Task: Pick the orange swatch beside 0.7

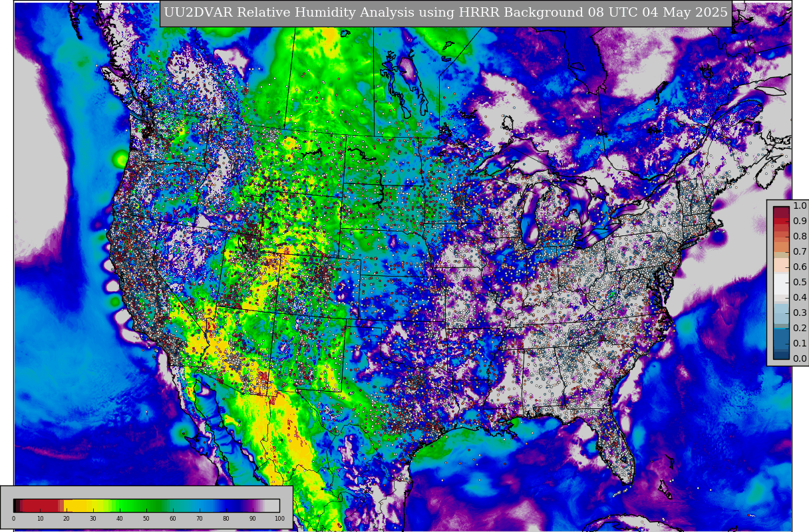Action: click(781, 246)
